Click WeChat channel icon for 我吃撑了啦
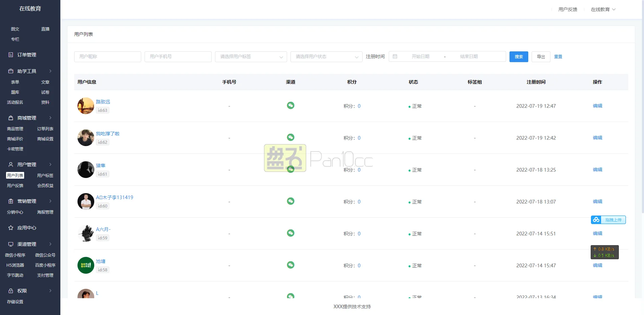This screenshot has width=644, height=315. (290, 137)
